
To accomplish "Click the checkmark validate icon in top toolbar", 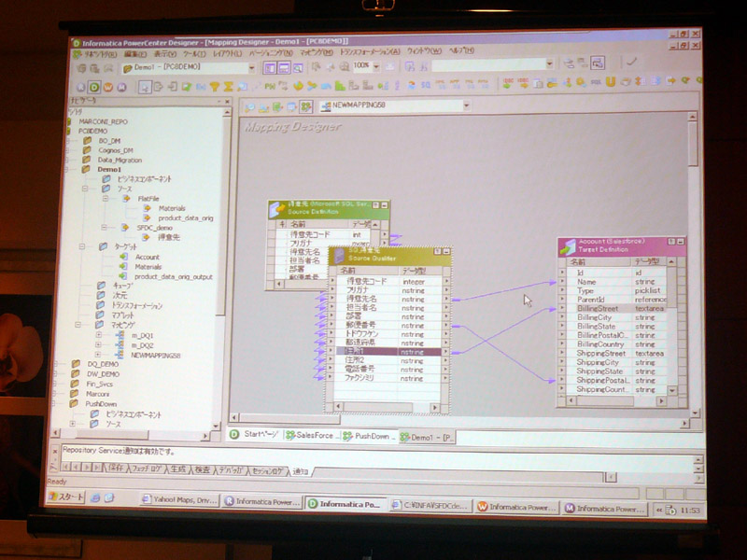I will coord(632,62).
